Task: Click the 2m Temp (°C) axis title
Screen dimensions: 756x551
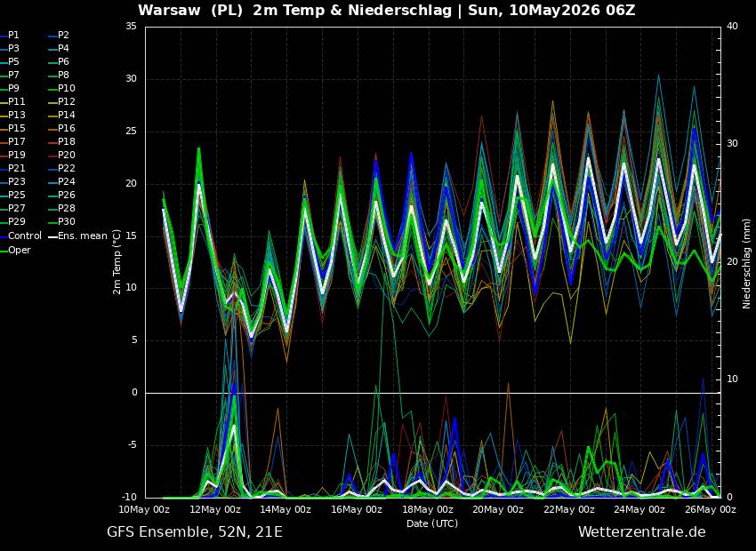Action: (x=117, y=262)
